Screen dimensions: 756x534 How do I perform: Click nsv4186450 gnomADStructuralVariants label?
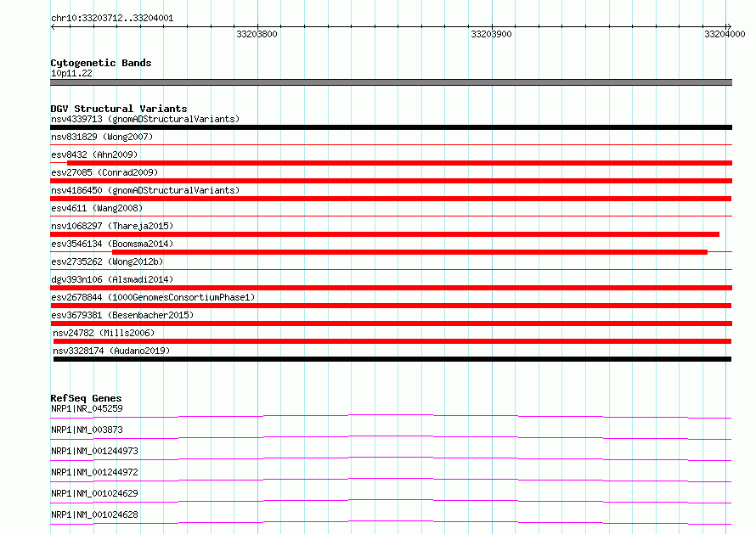(x=145, y=190)
